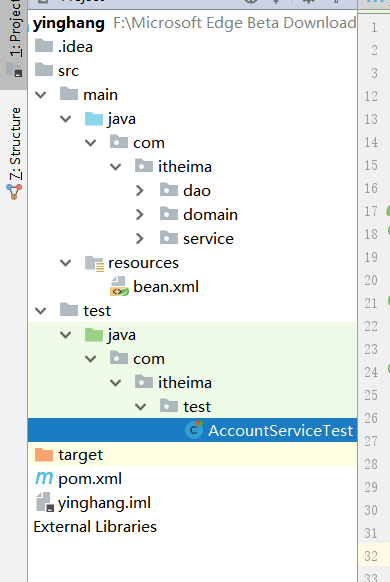Click the Structure tab's node graph icon
The width and height of the screenshot is (390, 582).
[x=14, y=192]
